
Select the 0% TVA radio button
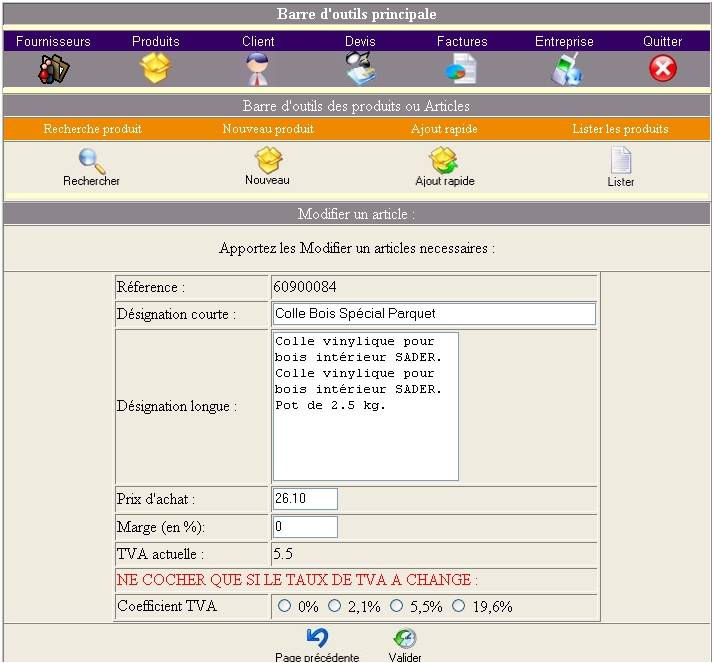(285, 606)
